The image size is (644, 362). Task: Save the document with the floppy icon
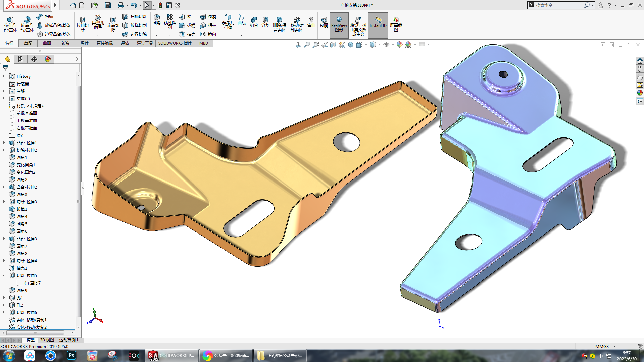(x=108, y=5)
